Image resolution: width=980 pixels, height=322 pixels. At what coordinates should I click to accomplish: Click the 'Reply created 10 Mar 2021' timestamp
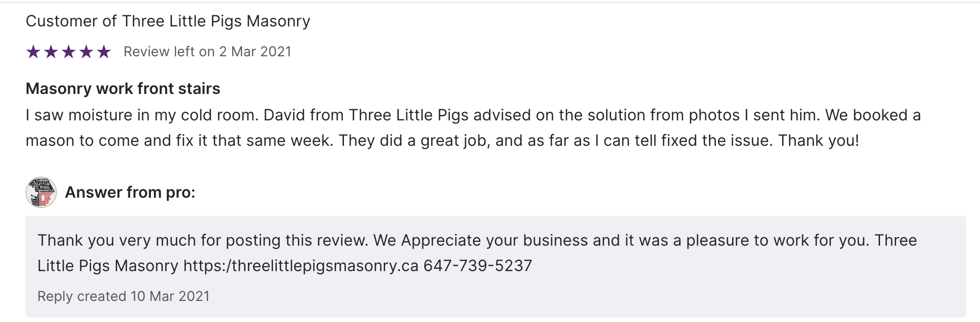pos(123,296)
